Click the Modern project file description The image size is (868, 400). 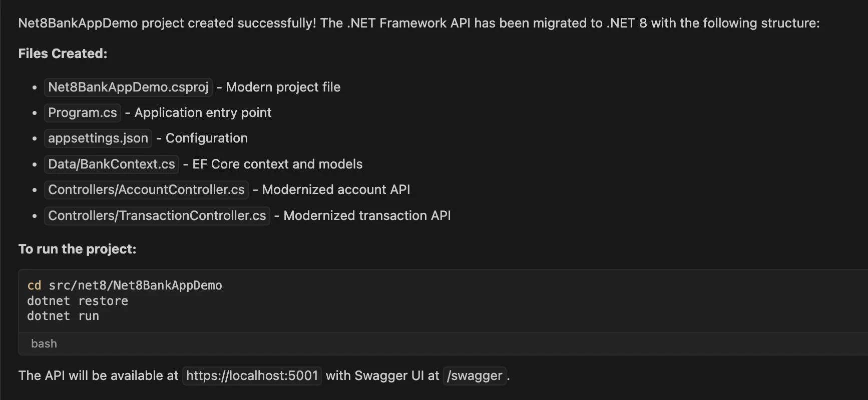(283, 87)
